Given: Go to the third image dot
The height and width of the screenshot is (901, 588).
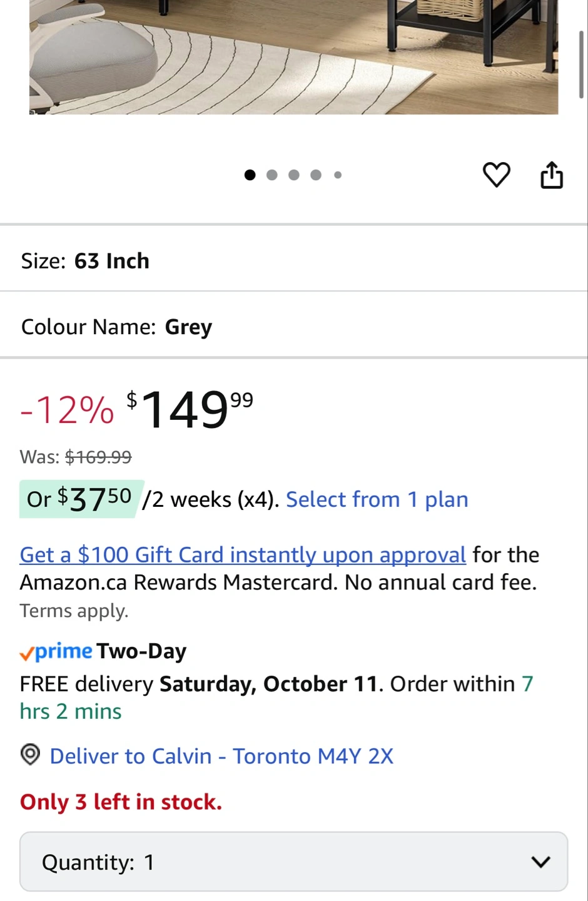Looking at the screenshot, I should [x=294, y=175].
